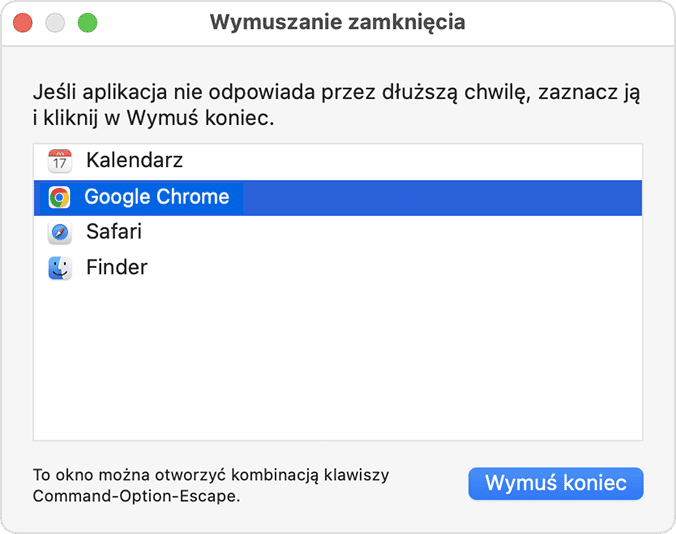The image size is (676, 534).
Task: Click the Wymuszanie zamknięcia window title
Action: (x=338, y=22)
